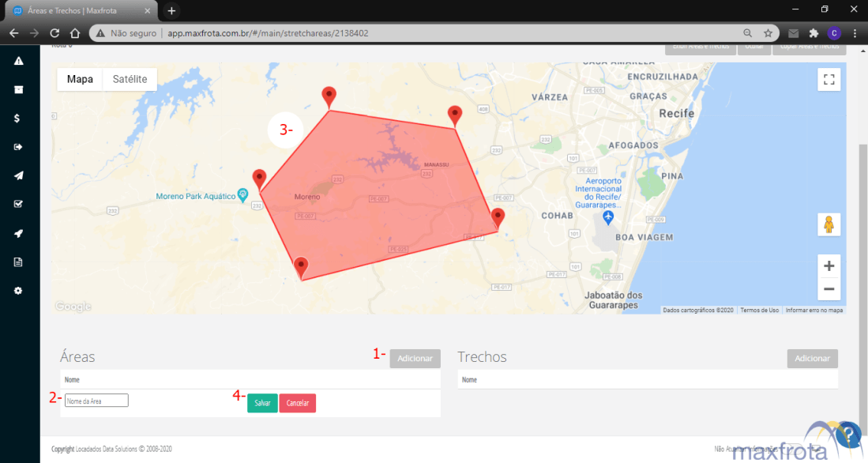Click the archive box sidebar icon
Screen dimensions: 868x463
pos(18,89)
